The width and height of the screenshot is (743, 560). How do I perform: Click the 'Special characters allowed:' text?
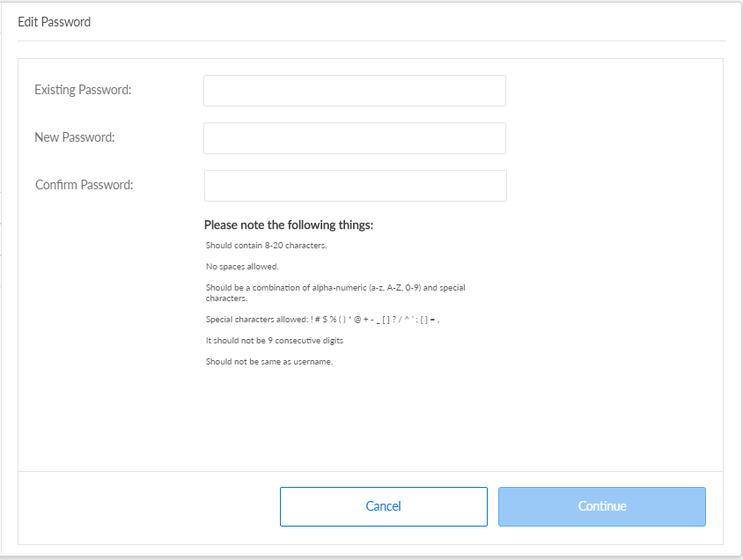tap(256, 320)
